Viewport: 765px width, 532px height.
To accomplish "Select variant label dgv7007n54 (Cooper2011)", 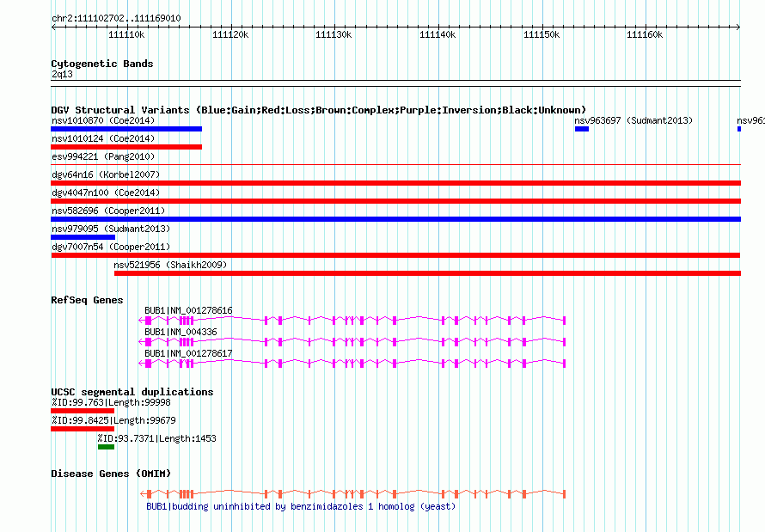I will (x=111, y=247).
